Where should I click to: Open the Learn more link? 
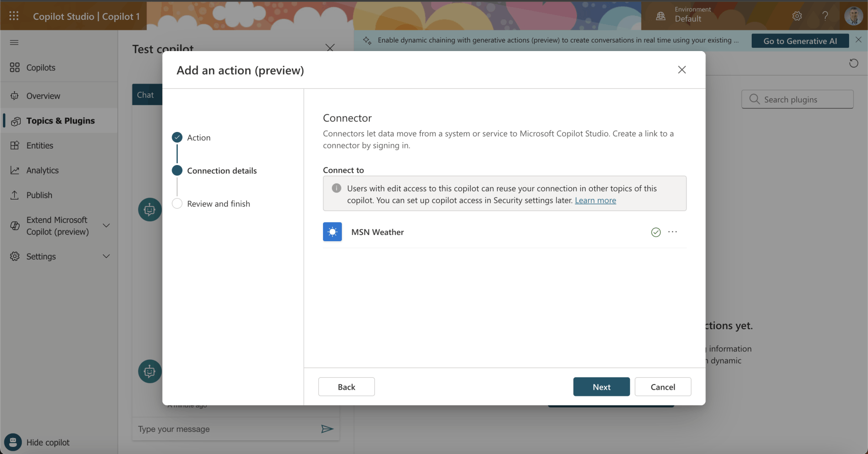coord(595,201)
